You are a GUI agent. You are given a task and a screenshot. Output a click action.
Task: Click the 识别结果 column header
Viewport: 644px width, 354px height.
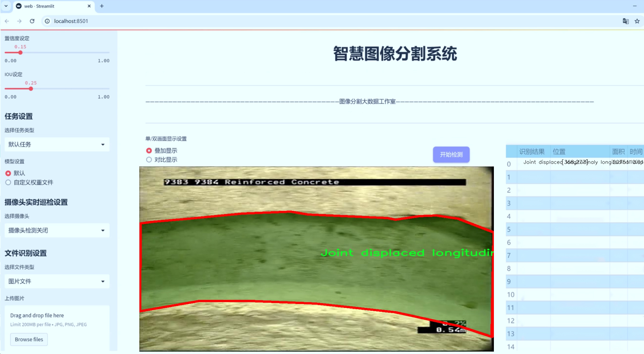531,151
